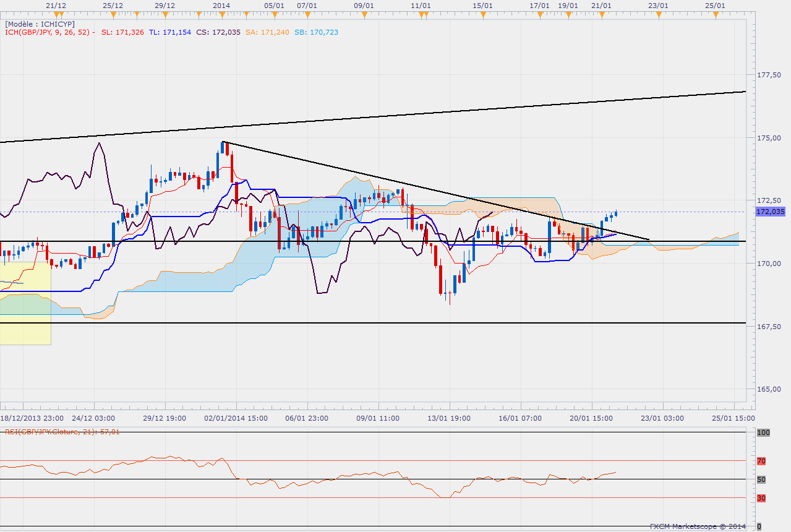Image resolution: width=791 pixels, height=532 pixels.
Task: Click the [Modèle : ICHICYP] template label
Action: click(40, 24)
